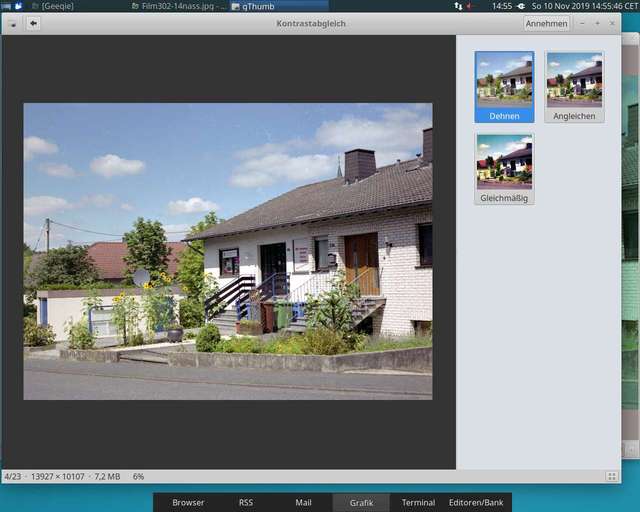
Task: Open the Mail workspace
Action: pos(303,502)
